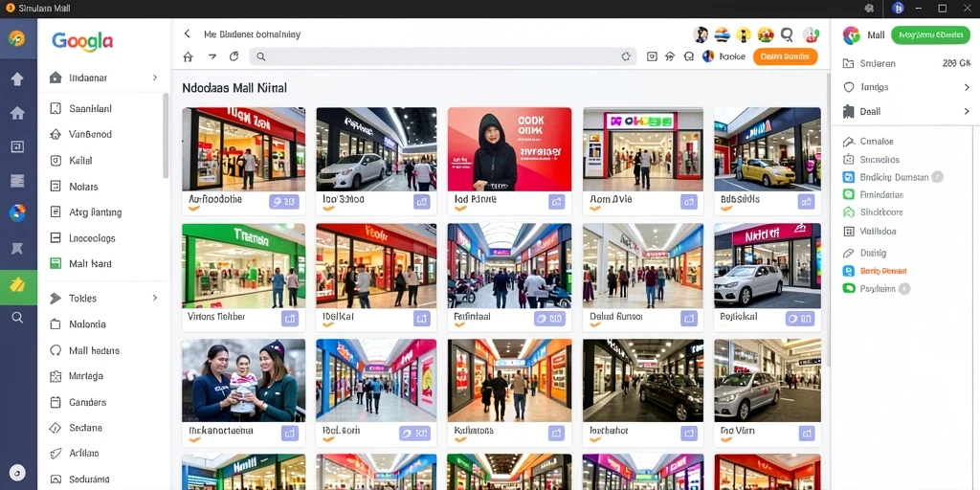Open Mall hodans in the left menu
The width and height of the screenshot is (980, 490).
[94, 350]
